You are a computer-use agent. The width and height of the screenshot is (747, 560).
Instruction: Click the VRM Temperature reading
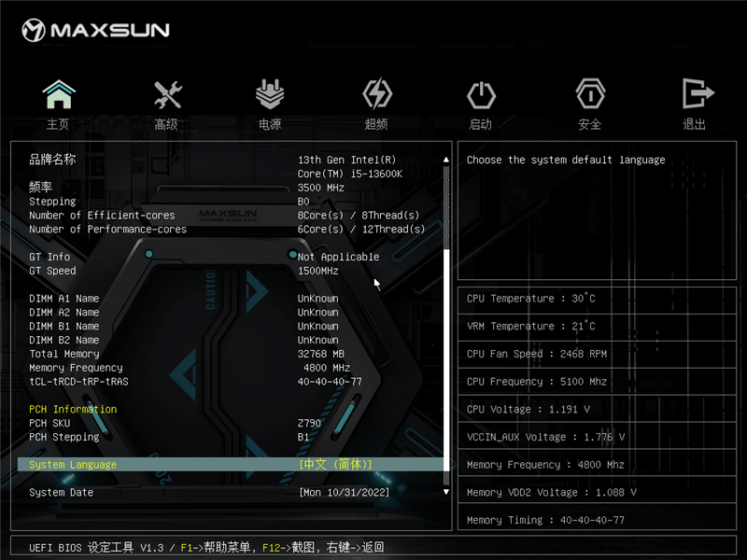(530, 326)
